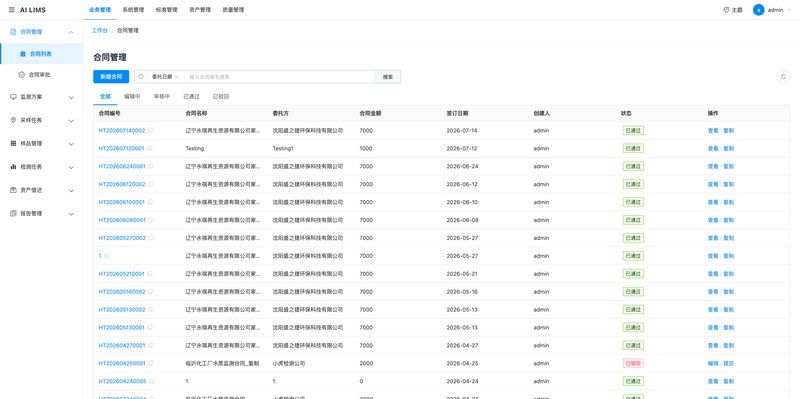800x399 pixels.
Task: Switch to the 编辑中 tab
Action: [132, 96]
